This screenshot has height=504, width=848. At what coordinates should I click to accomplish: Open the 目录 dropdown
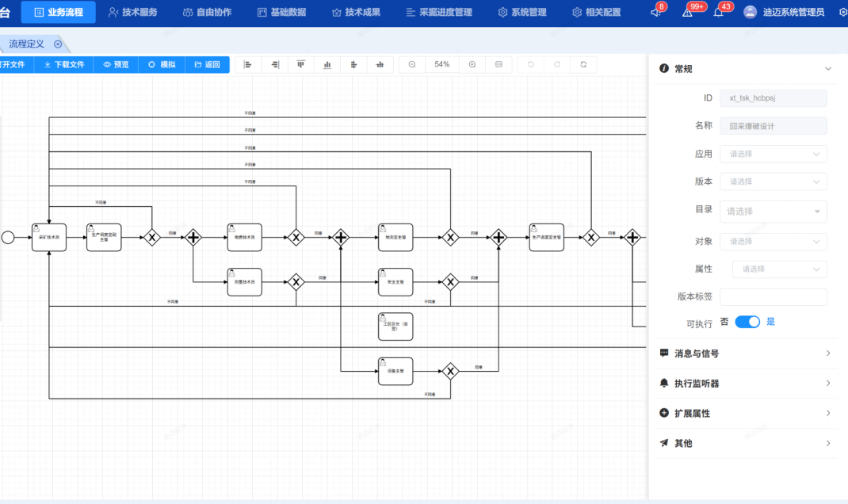tap(774, 212)
